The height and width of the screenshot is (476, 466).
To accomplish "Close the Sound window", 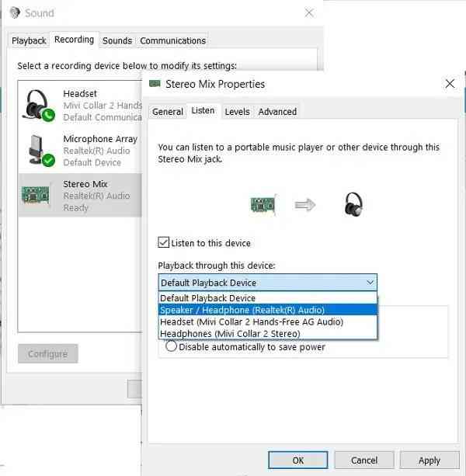I will pos(309,12).
